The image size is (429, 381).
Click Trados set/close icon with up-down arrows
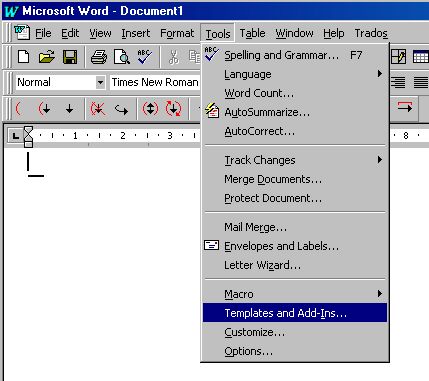coord(150,109)
